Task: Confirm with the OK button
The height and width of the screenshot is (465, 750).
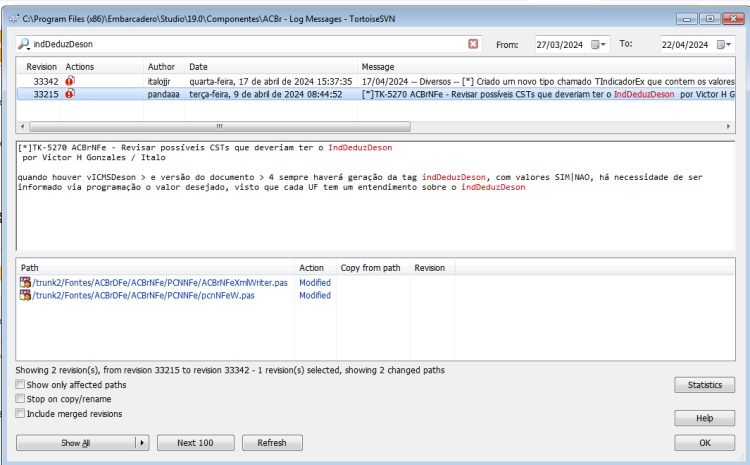Action: pyautogui.click(x=705, y=443)
